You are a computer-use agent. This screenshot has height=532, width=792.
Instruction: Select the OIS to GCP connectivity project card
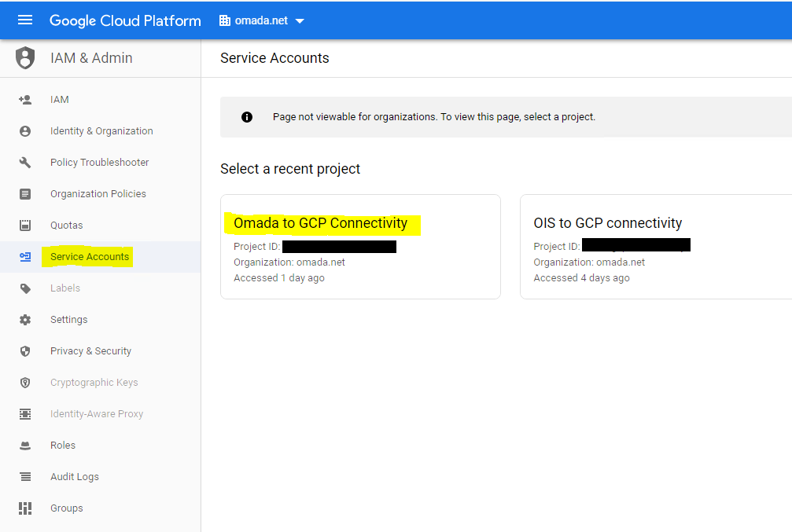(656, 247)
